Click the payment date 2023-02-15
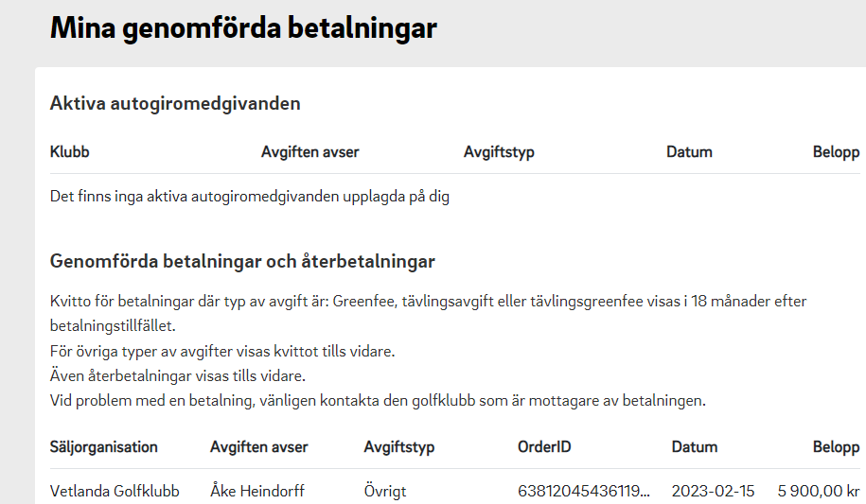 click(713, 491)
